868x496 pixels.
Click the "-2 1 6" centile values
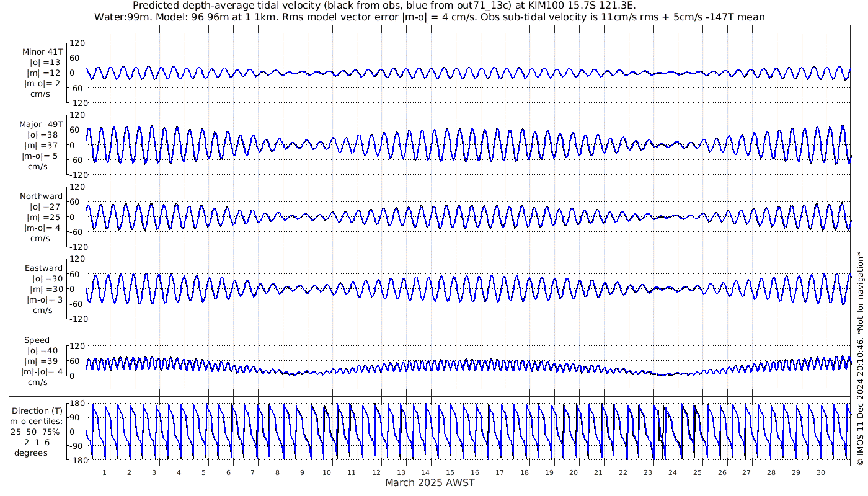pos(35,442)
